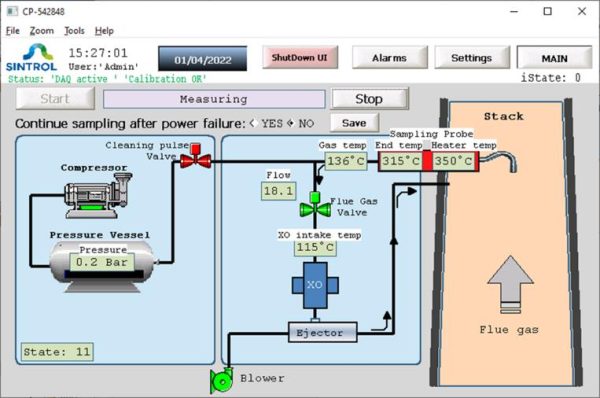This screenshot has width=600, height=398.
Task: Click the greyed-out Start button
Action: 55,99
